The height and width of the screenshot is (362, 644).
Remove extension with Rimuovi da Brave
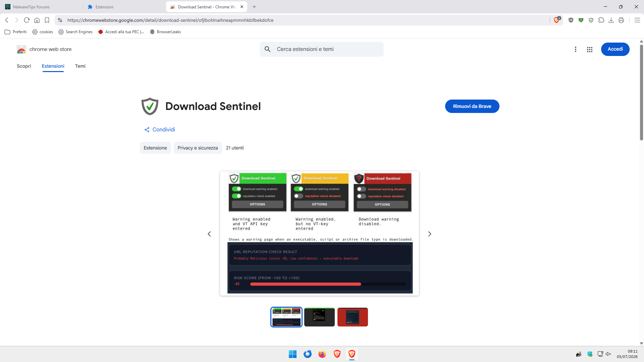(x=472, y=106)
